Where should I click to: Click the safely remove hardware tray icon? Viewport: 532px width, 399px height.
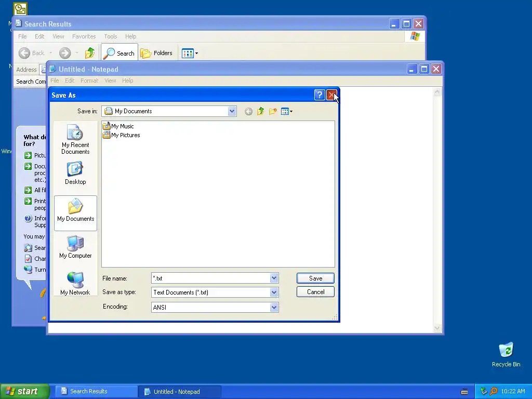coord(484,391)
